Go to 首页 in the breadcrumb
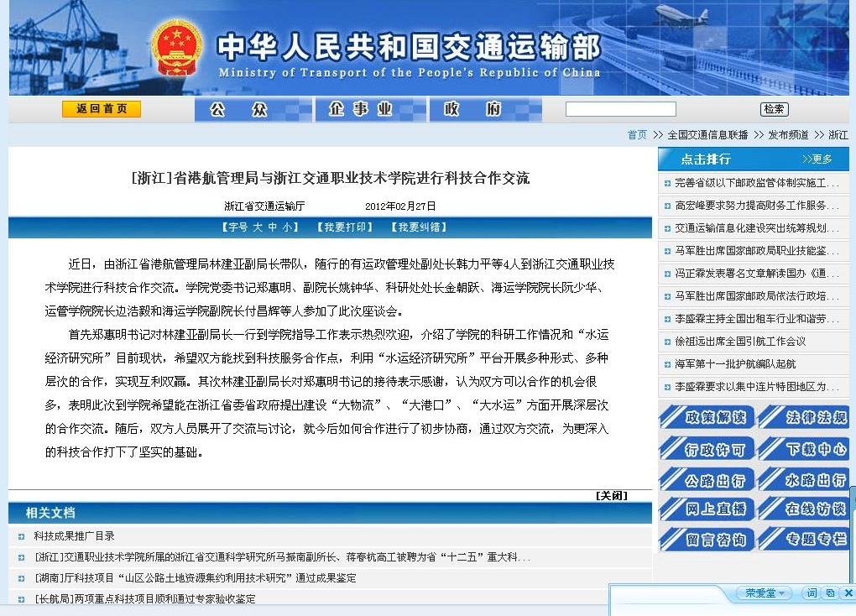The height and width of the screenshot is (616, 856). click(x=637, y=135)
